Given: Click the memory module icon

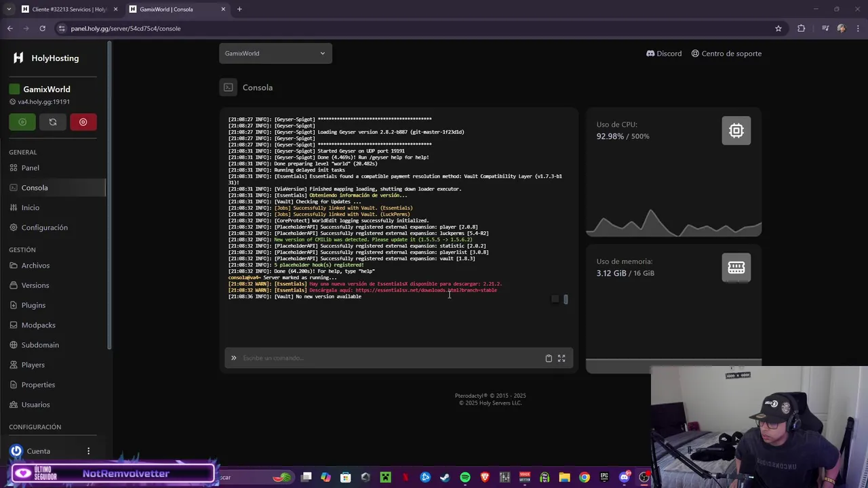Looking at the screenshot, I should coord(736,268).
